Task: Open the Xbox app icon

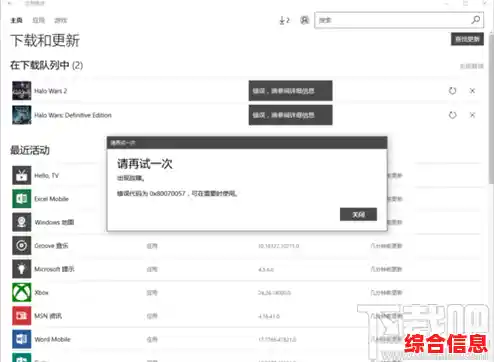Action: [x=22, y=292]
